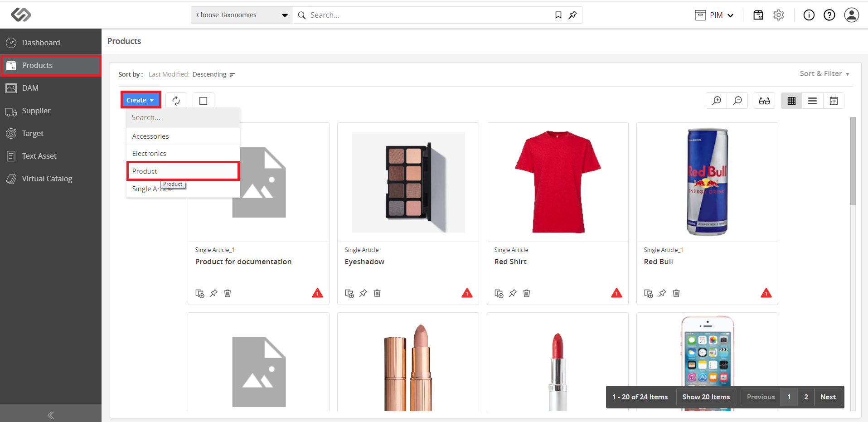Open the PIM module dropdown
This screenshot has height=422, width=868.
(714, 15)
